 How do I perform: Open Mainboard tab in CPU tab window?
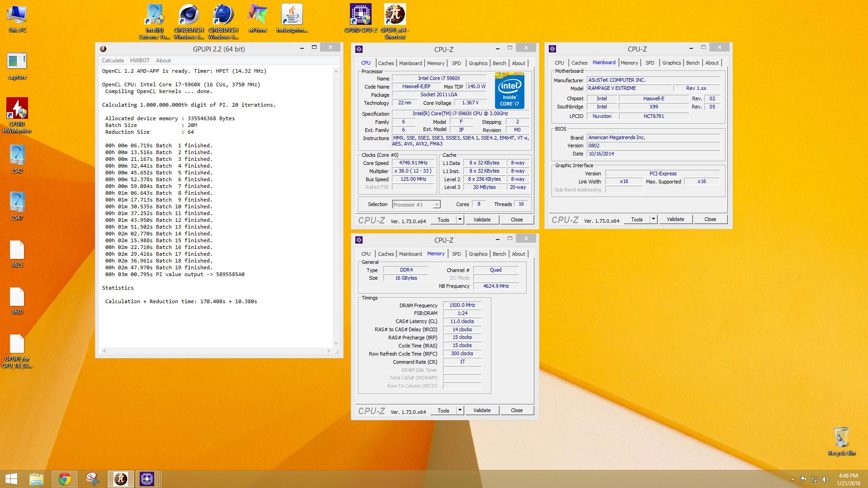click(410, 63)
